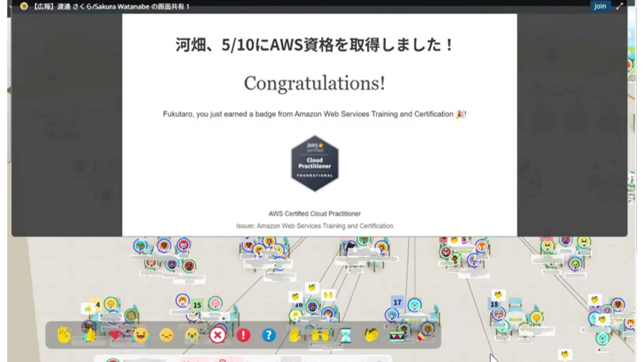644x362 pixels.
Task: Join the shared screen session
Action: click(600, 6)
